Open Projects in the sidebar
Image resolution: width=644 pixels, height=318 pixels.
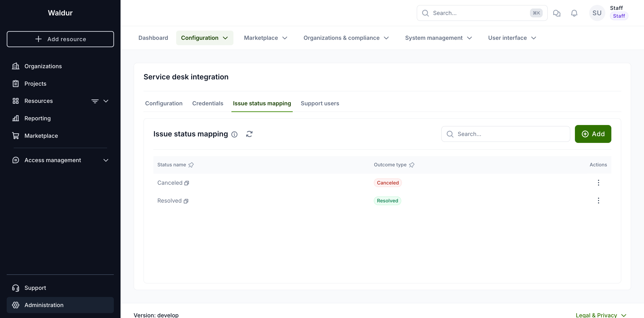point(60,83)
